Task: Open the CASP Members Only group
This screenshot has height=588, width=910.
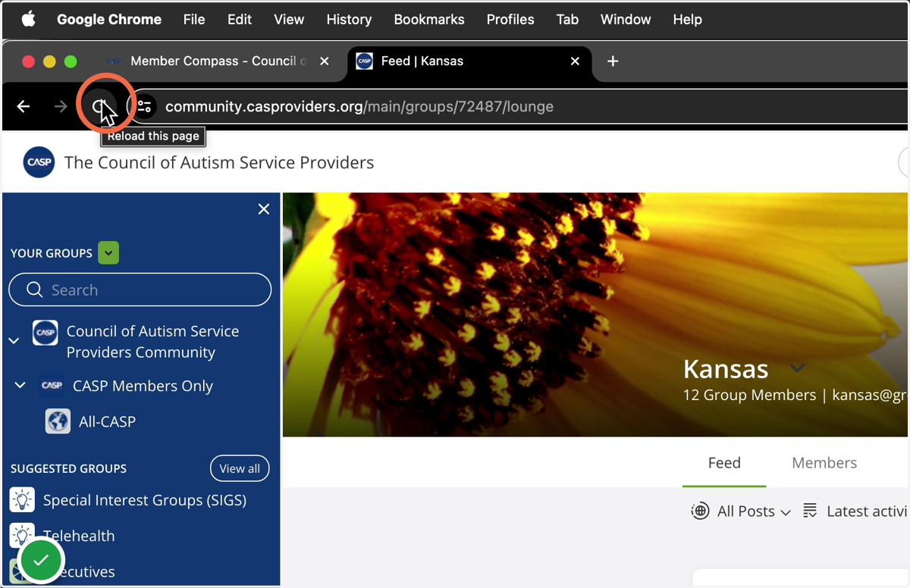Action: (x=143, y=386)
